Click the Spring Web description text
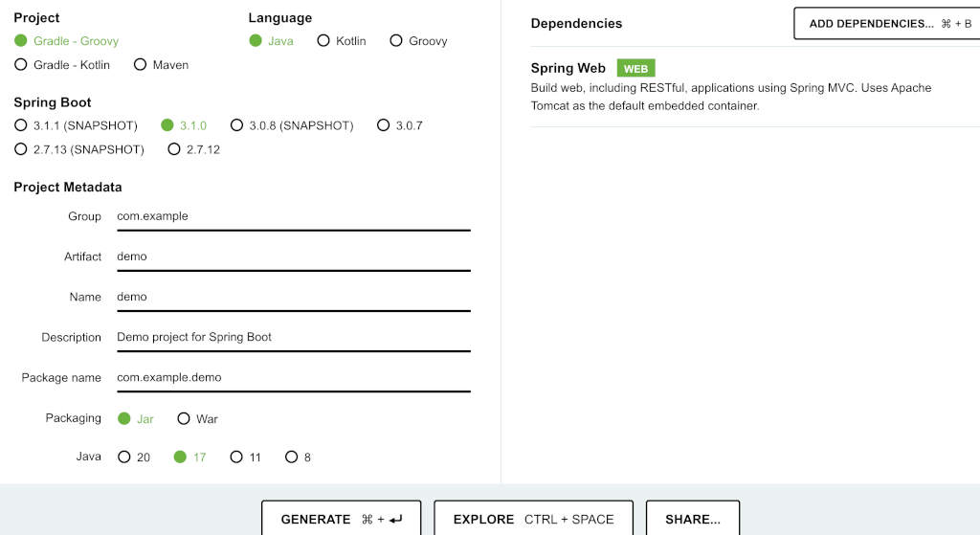This screenshot has width=980, height=535. [x=730, y=97]
